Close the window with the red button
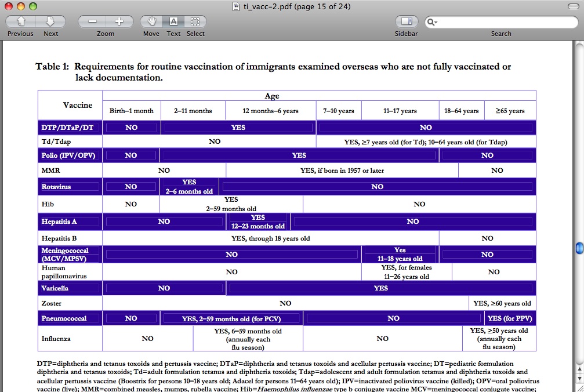584x392 pixels. [x=8, y=6]
